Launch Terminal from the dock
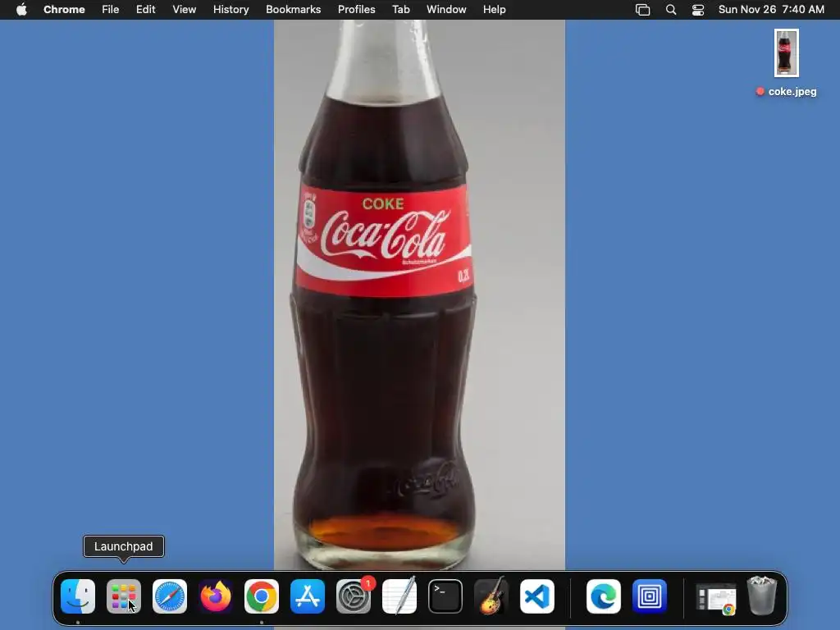Image resolution: width=840 pixels, height=630 pixels. [445, 596]
